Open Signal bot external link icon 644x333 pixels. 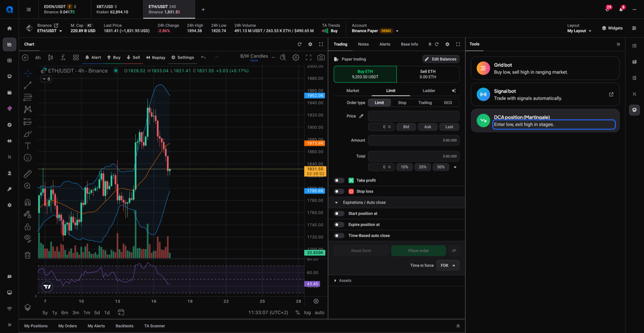click(x=611, y=94)
